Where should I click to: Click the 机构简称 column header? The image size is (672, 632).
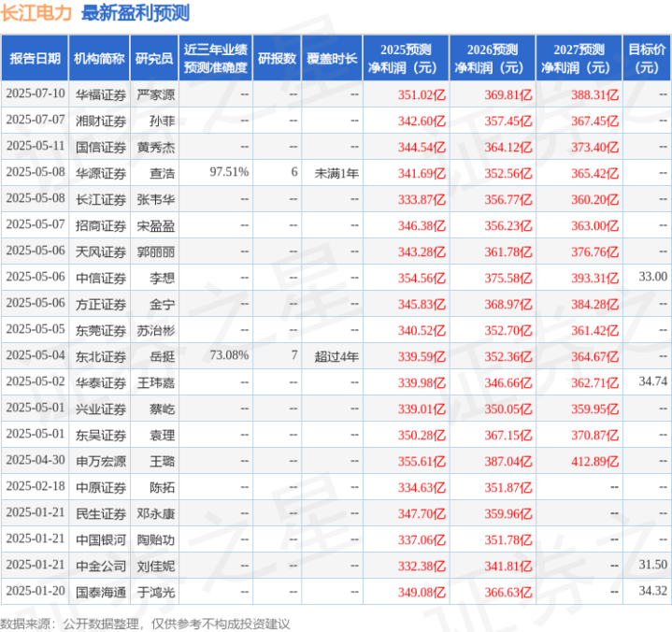click(99, 58)
